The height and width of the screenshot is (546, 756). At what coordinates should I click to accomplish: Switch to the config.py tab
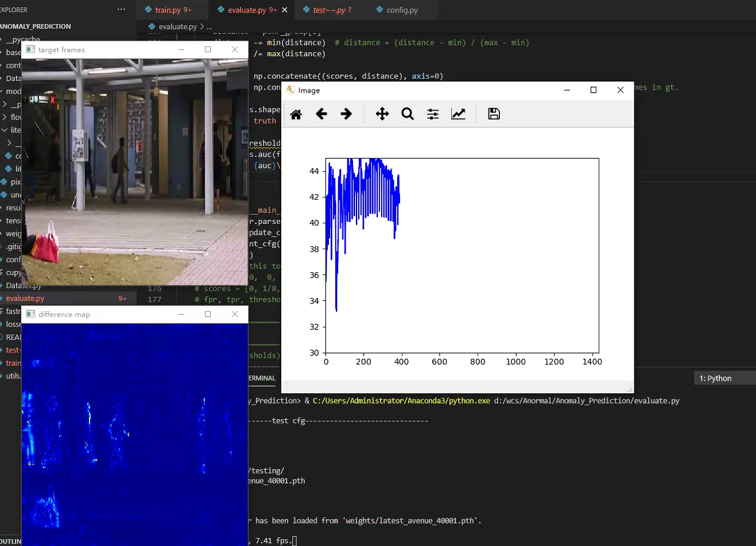point(402,10)
